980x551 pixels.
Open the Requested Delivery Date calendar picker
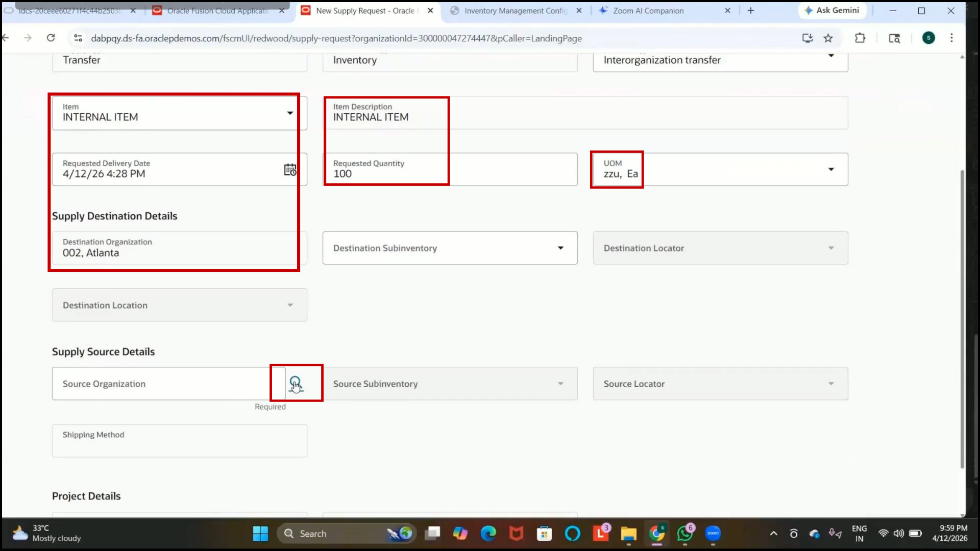point(290,170)
